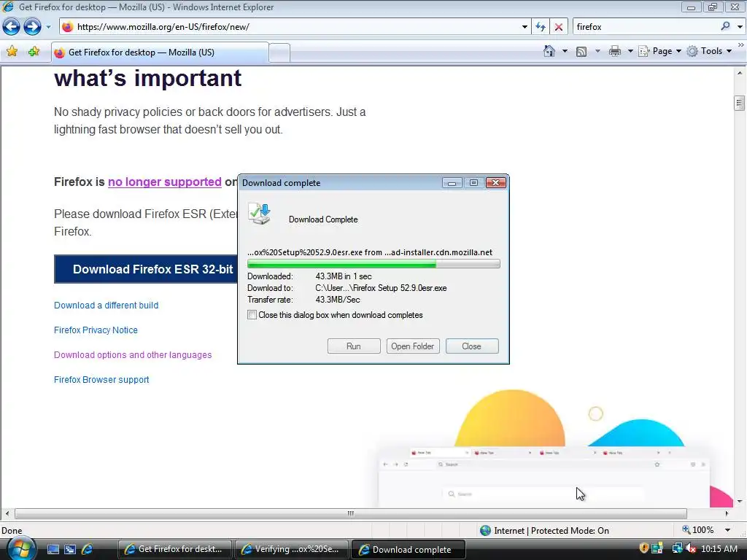The image size is (747, 560).
Task: Close the download dialog with red X
Action: [495, 183]
